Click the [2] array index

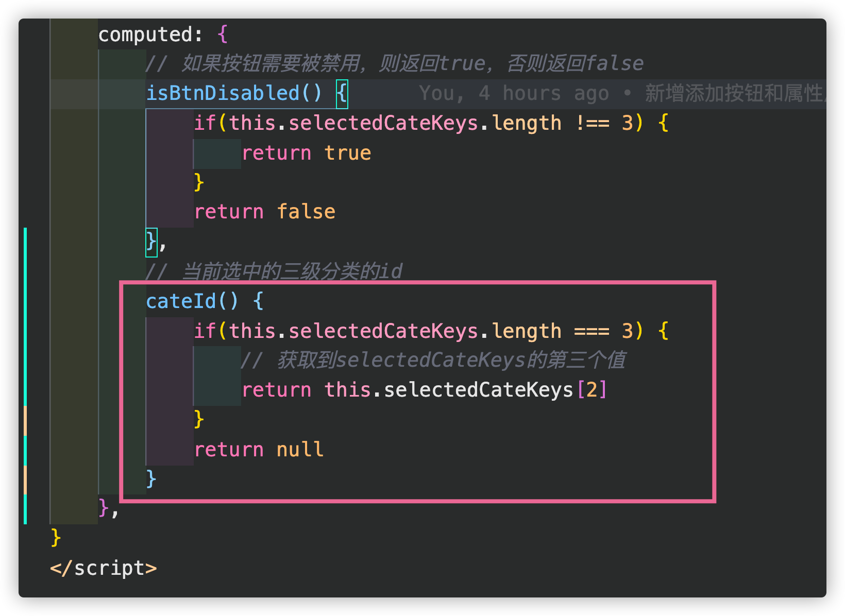coord(592,390)
